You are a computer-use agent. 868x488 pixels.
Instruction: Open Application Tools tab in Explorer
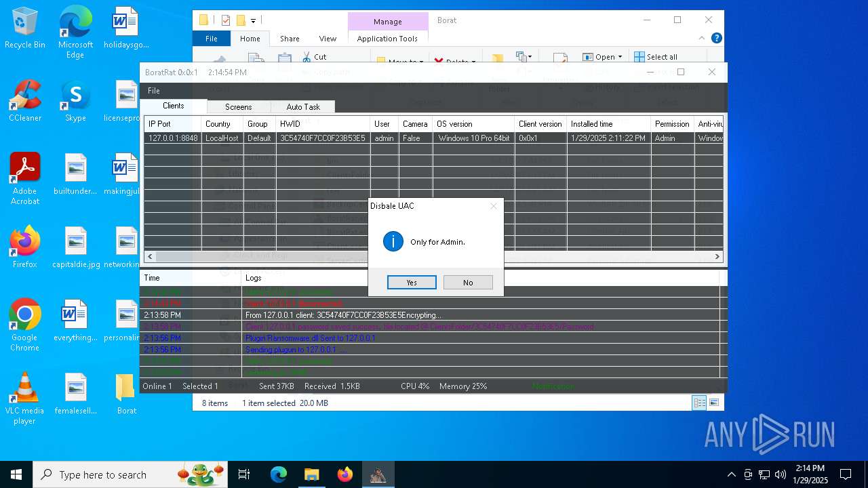click(x=387, y=39)
